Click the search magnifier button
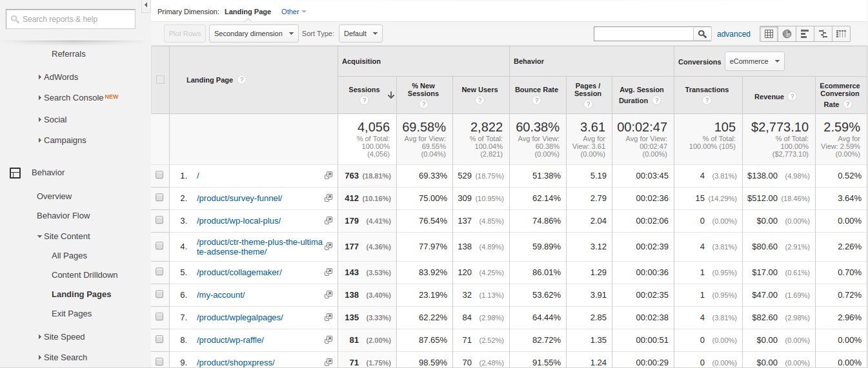This screenshot has height=368, width=868. coord(702,34)
